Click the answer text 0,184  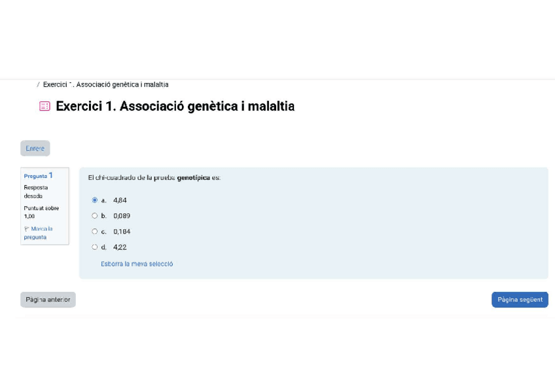(x=122, y=232)
